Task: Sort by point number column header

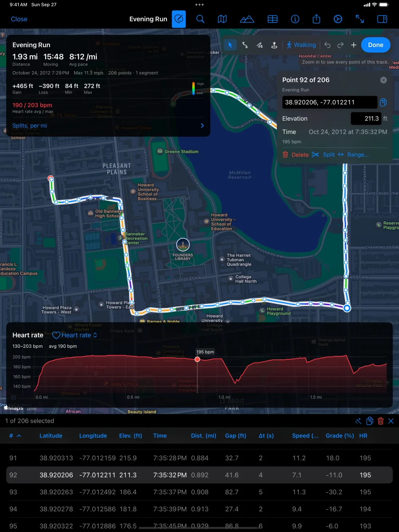Action: coord(15,436)
